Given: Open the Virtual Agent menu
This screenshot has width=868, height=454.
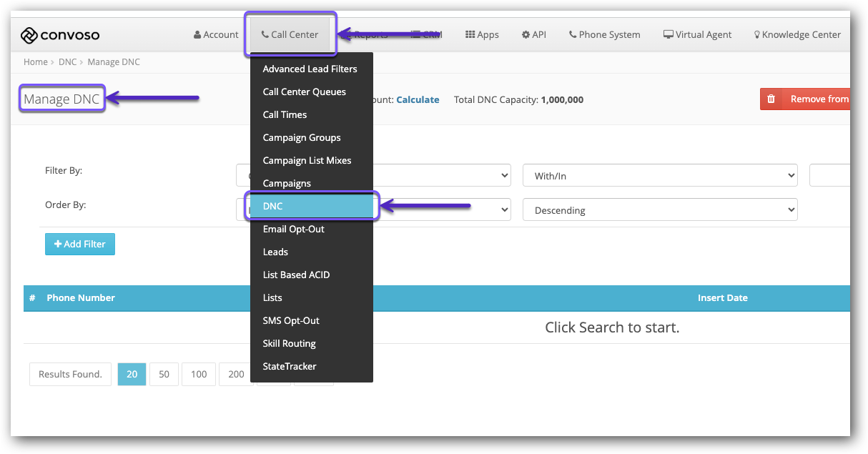Looking at the screenshot, I should point(697,34).
